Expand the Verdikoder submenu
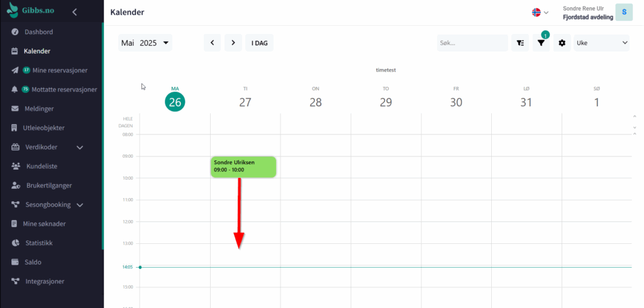 click(x=79, y=147)
